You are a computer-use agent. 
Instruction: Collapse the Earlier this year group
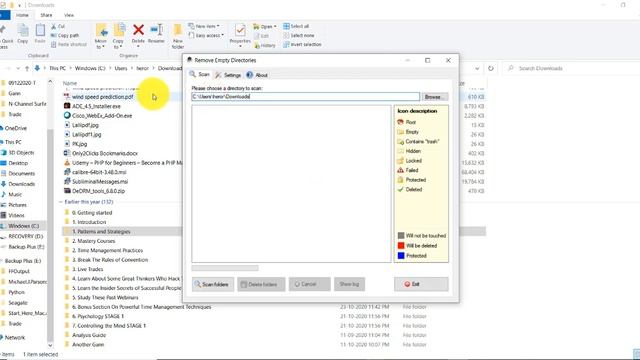60,202
